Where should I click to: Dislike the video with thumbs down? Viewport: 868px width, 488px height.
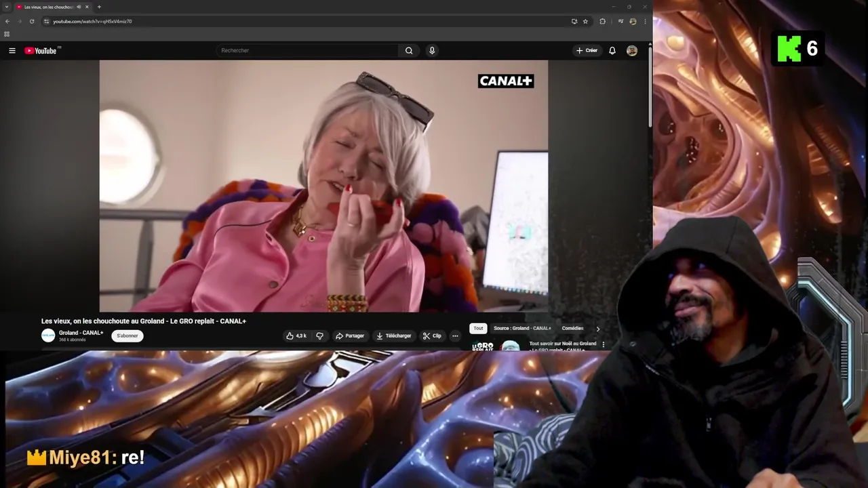click(319, 335)
